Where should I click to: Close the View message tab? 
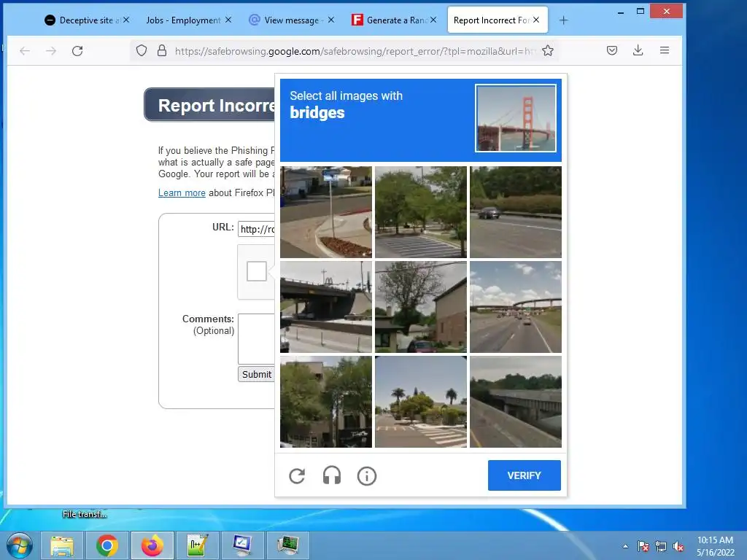[x=331, y=20]
